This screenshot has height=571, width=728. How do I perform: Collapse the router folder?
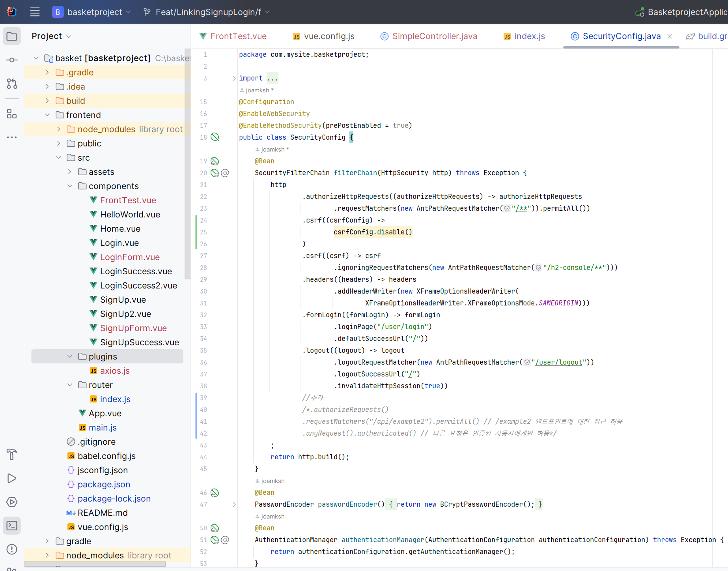[70, 385]
